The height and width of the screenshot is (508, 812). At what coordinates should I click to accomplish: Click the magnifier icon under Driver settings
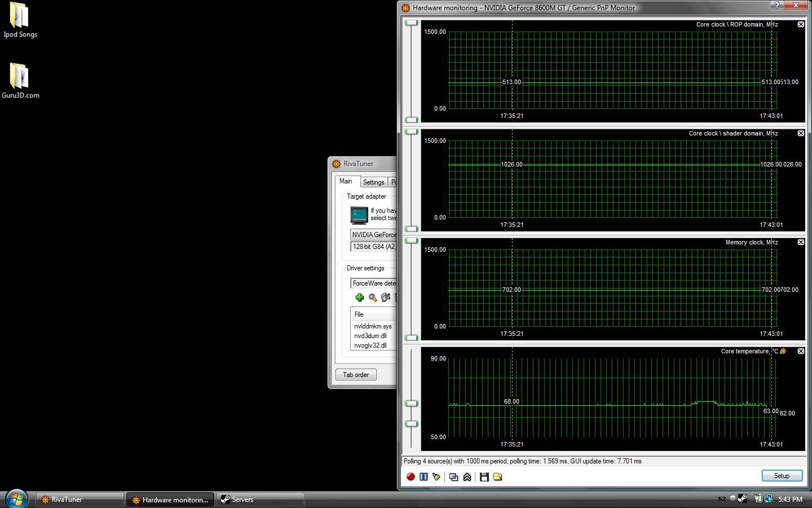click(x=373, y=297)
